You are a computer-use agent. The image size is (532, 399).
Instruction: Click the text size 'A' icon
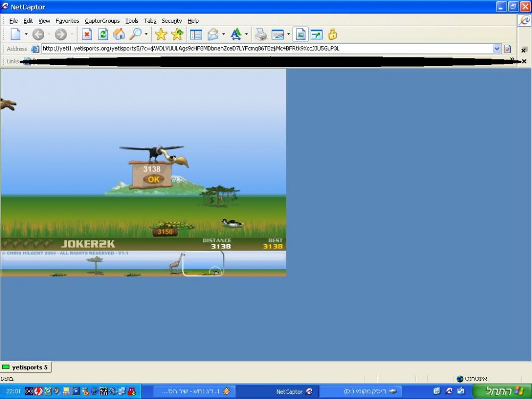pyautogui.click(x=236, y=34)
